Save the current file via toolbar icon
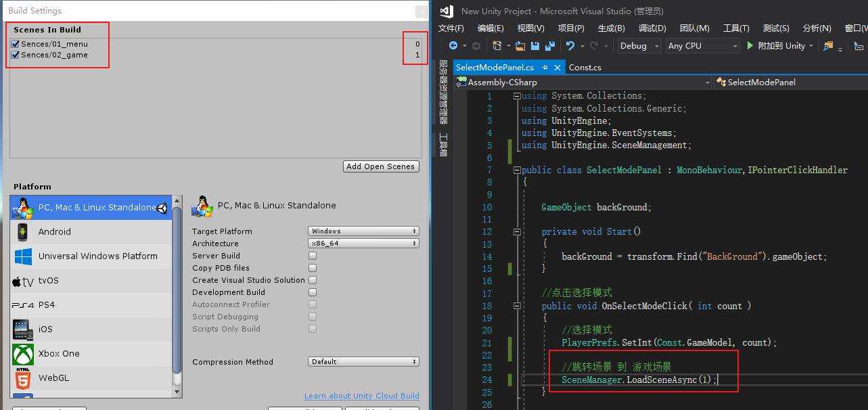The height and width of the screenshot is (410, 868). point(535,46)
